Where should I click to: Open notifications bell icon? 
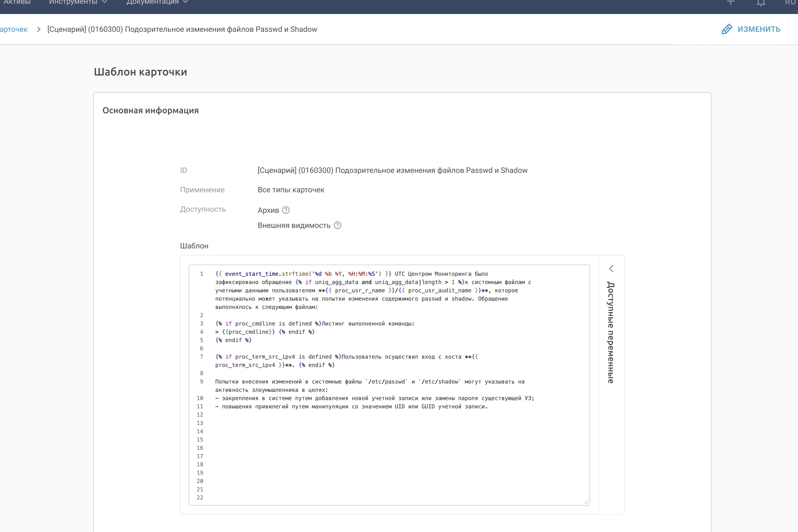(x=761, y=3)
